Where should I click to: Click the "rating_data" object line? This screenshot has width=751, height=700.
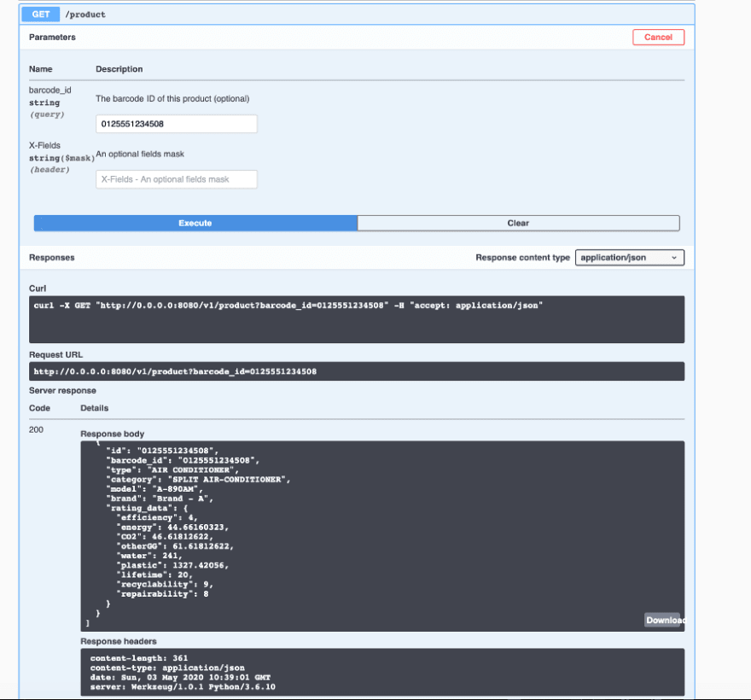147,508
